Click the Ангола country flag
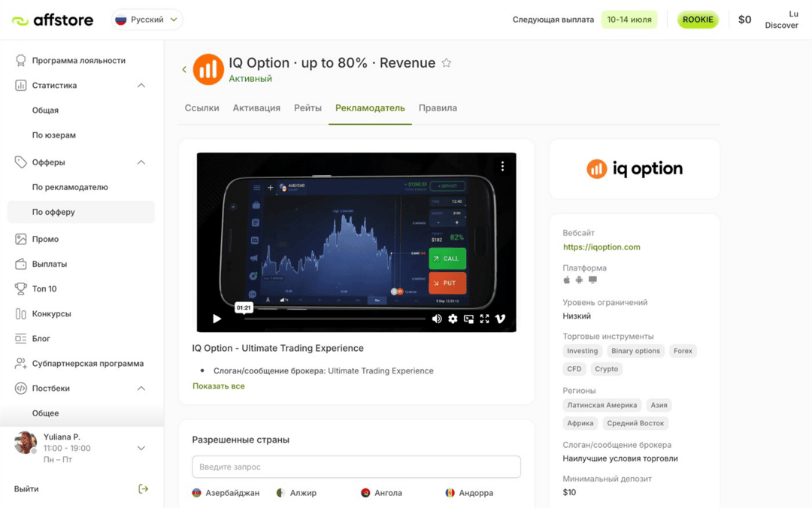This screenshot has height=508, width=812. tap(365, 493)
